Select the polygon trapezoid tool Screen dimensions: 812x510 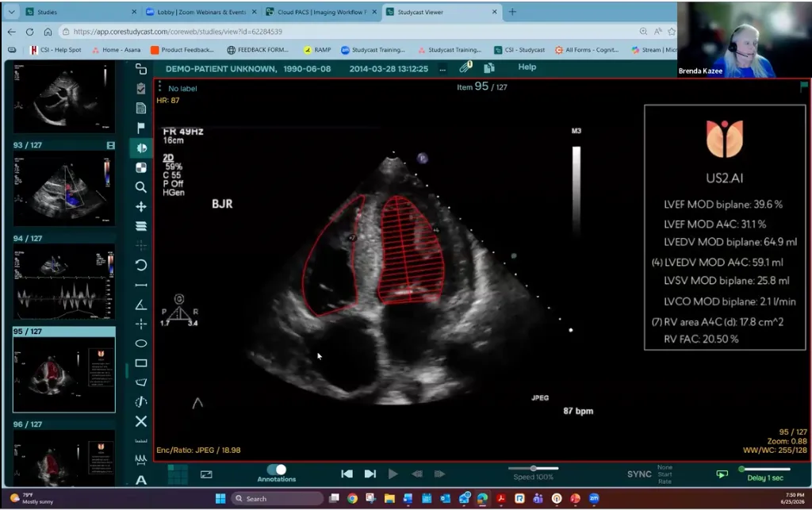tap(141, 382)
